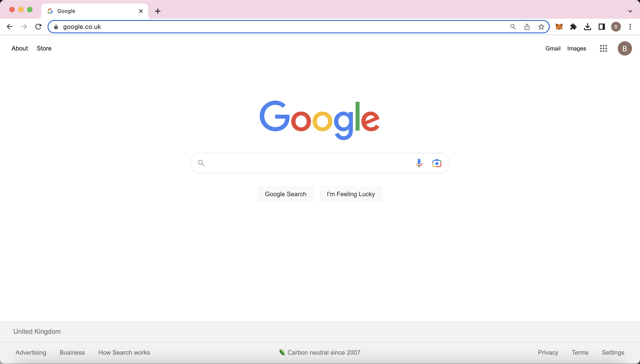640x364 pixels.
Task: Open the About link
Action: click(x=20, y=48)
